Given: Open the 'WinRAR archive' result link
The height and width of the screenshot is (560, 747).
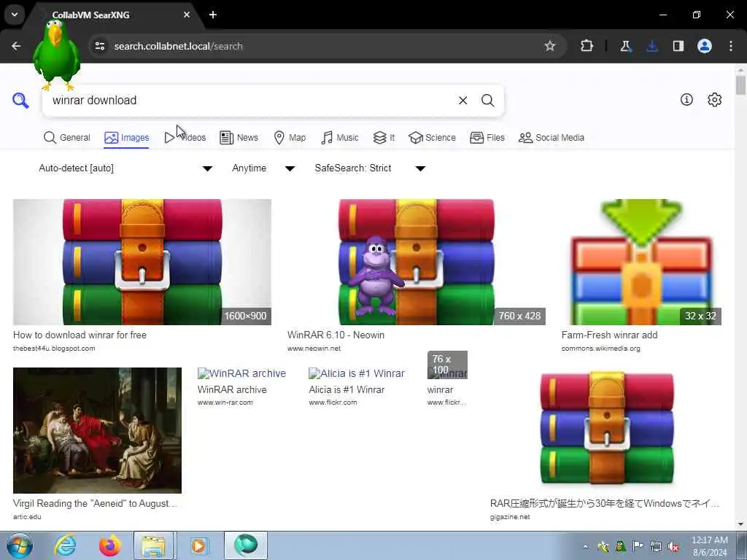Looking at the screenshot, I should coord(232,389).
